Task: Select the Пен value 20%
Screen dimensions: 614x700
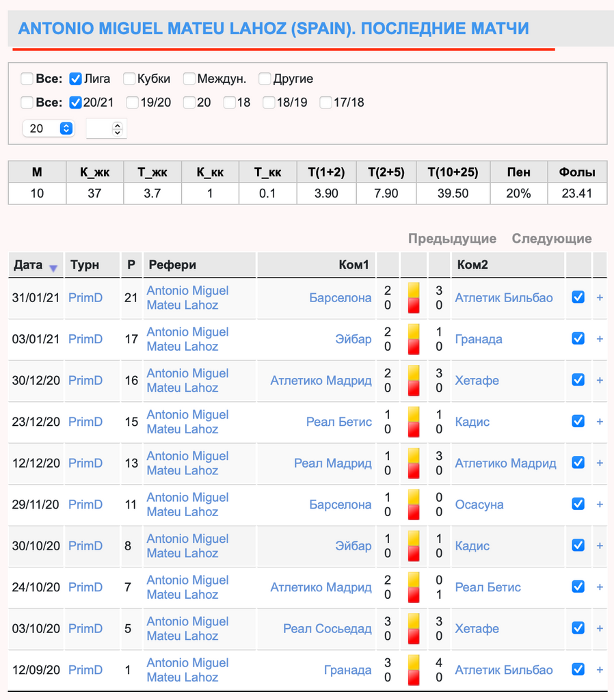Action: coord(518,193)
